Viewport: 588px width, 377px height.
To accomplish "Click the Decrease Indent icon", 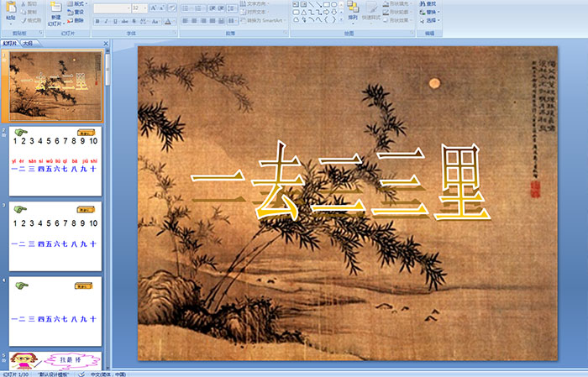I will 212,8.
